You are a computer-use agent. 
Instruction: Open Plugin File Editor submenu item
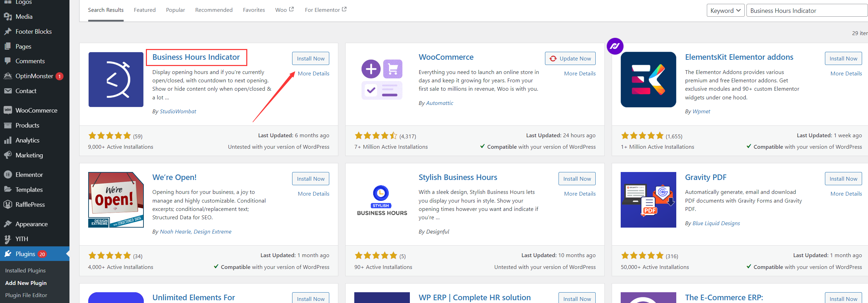coord(26,295)
